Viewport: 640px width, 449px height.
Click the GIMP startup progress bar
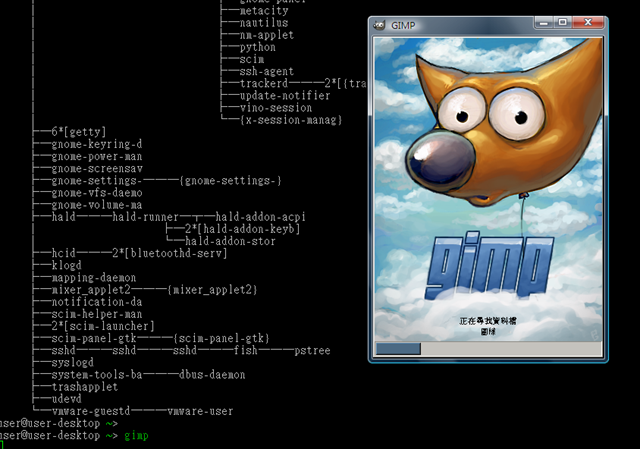(488, 349)
